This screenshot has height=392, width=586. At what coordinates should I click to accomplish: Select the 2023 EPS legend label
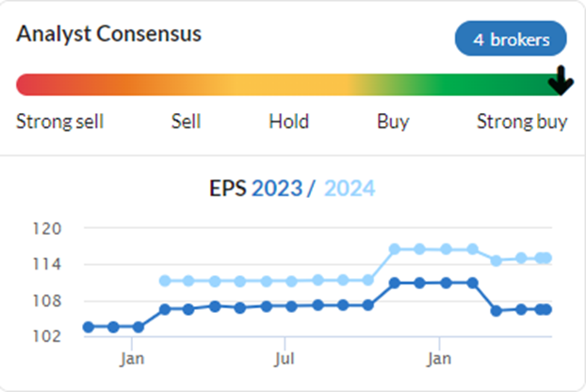pyautogui.click(x=277, y=188)
